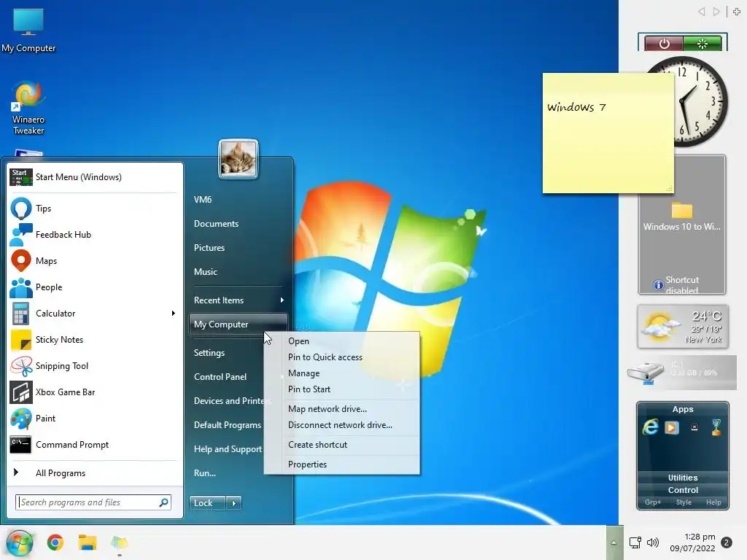This screenshot has width=747, height=560.
Task: Open Google Chrome from the taskbar
Action: 55,542
